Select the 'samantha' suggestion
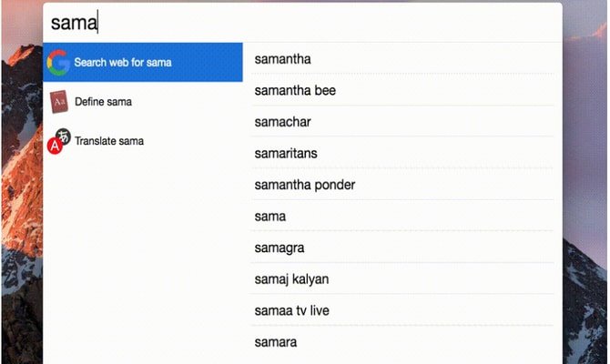The width and height of the screenshot is (610, 364). pos(402,59)
